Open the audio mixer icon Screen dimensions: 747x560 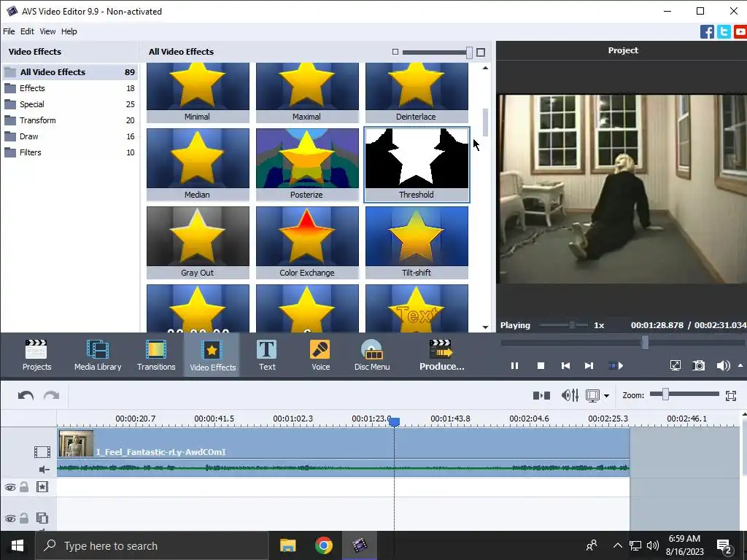coord(570,395)
